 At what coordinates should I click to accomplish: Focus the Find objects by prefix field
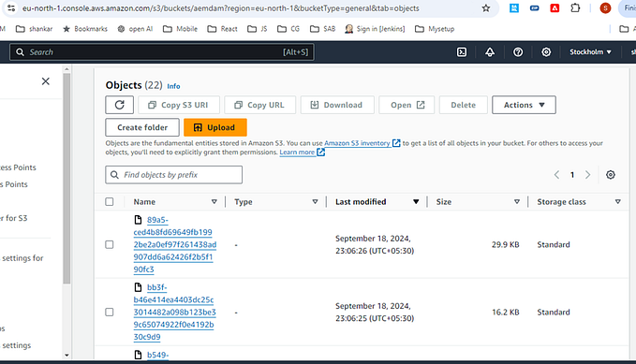click(x=173, y=175)
